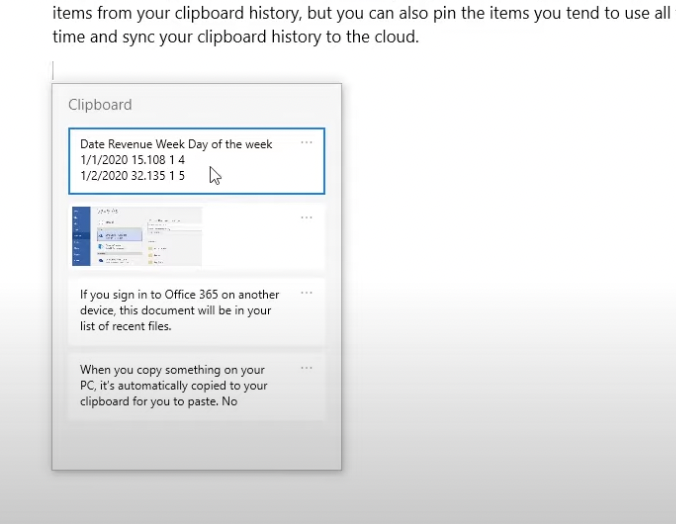Click the '1/1/2020 15.108 1 4' row text
Screen dimensions: 676x524
(132, 160)
